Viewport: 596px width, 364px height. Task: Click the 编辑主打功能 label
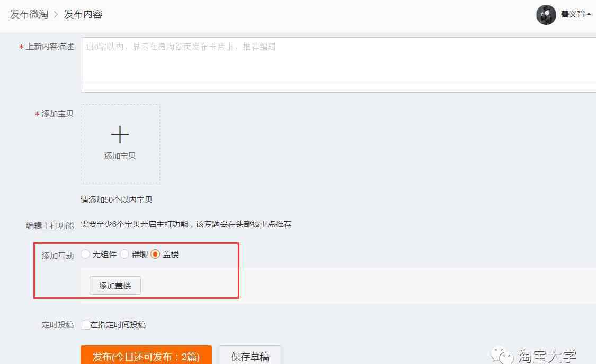[50, 225]
